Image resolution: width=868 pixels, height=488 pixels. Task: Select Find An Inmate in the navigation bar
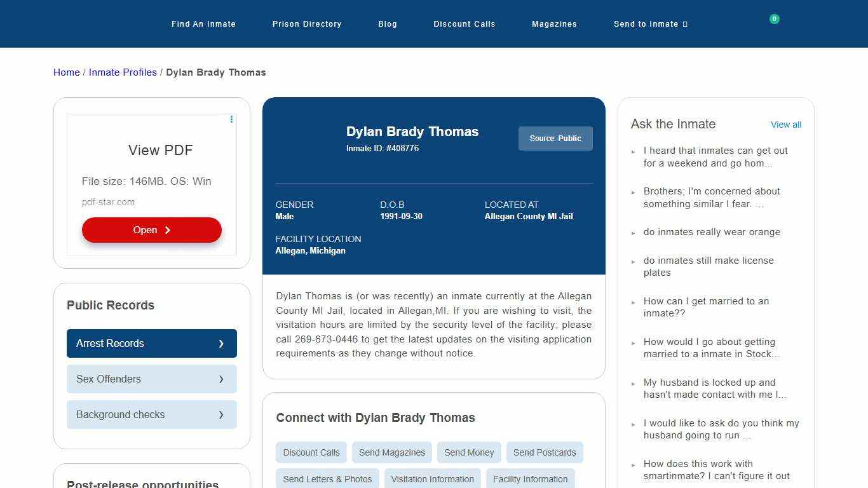coord(203,24)
